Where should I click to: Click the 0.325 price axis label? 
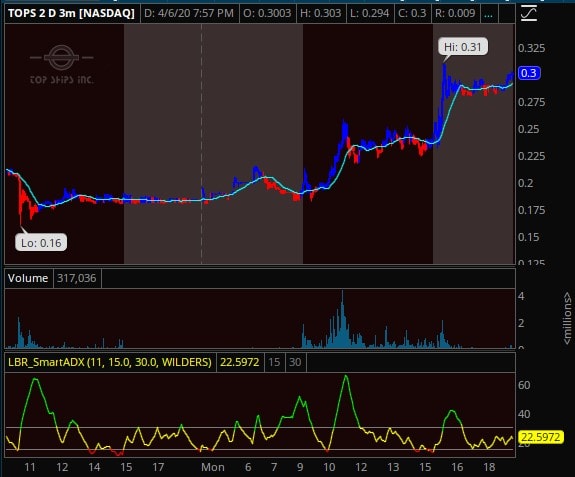(x=531, y=48)
